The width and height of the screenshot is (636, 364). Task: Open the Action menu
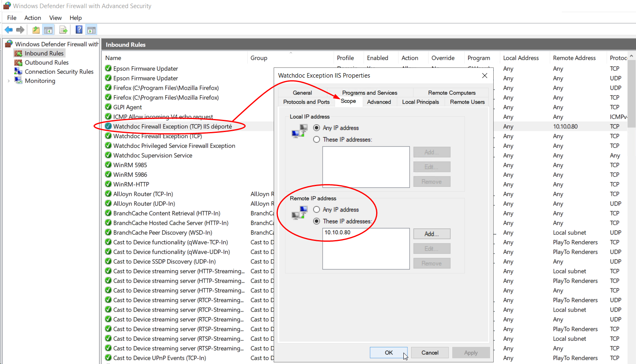[x=33, y=18]
